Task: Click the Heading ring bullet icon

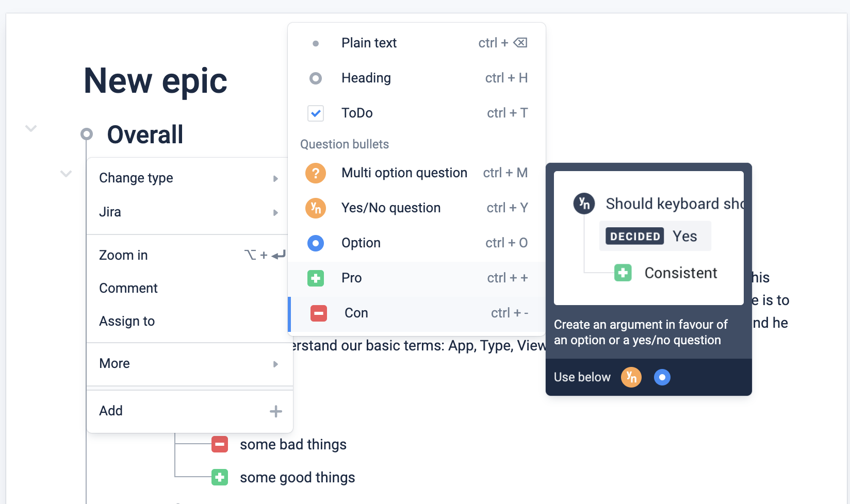Action: coord(316,78)
